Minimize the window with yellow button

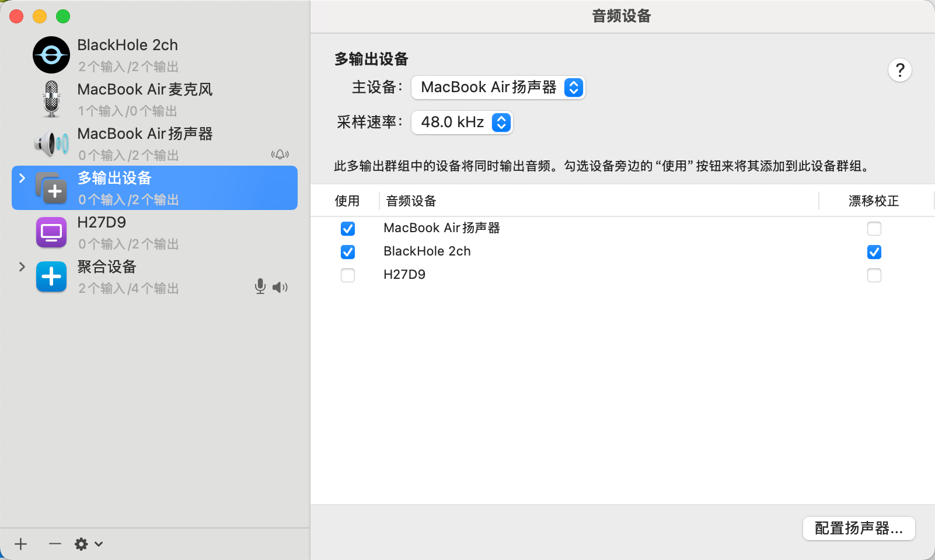(x=40, y=16)
